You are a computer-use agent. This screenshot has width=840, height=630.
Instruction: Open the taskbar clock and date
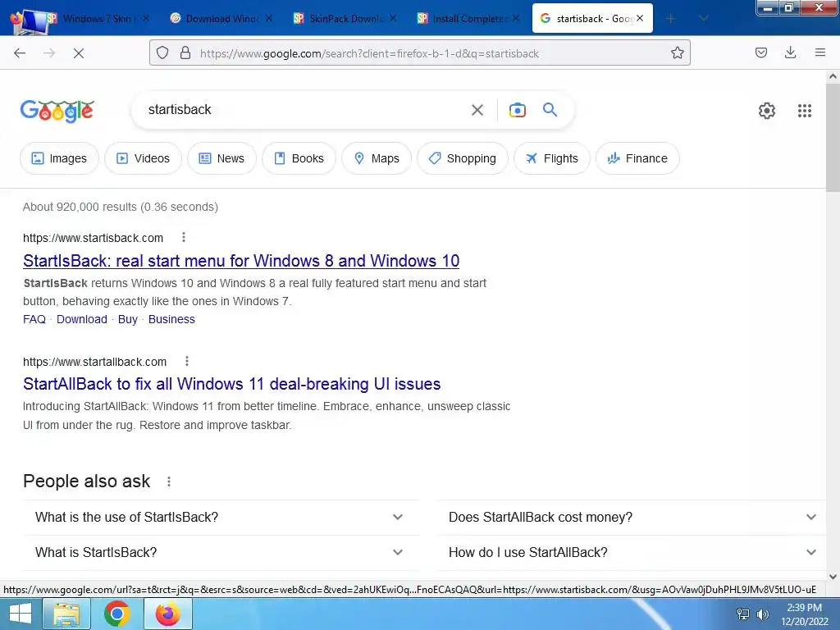point(804,614)
